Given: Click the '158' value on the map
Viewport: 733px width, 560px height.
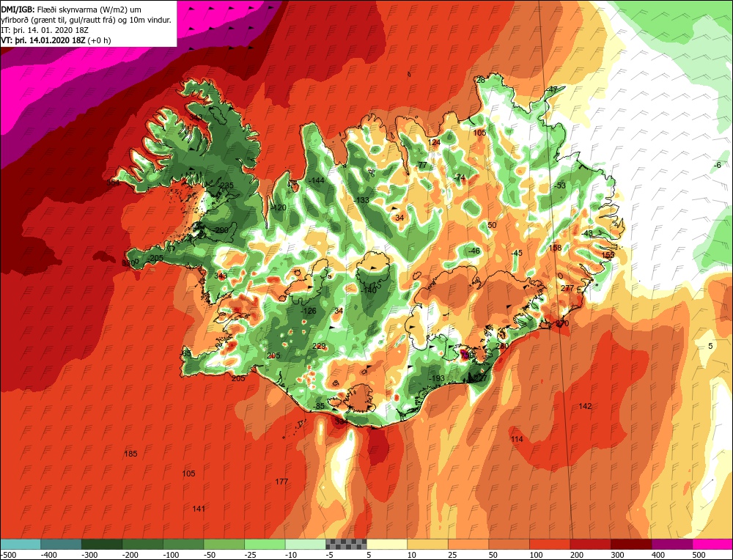Looking at the screenshot, I should pos(556,248).
